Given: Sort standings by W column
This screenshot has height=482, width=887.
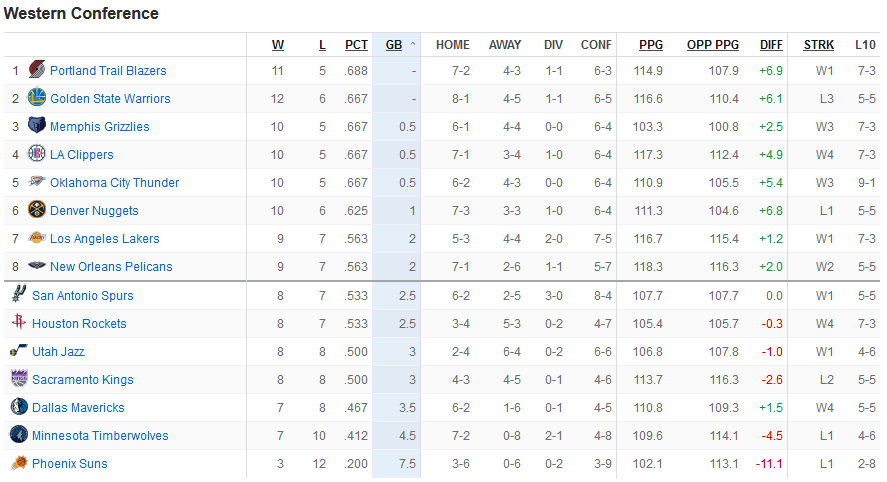Looking at the screenshot, I should (x=278, y=45).
